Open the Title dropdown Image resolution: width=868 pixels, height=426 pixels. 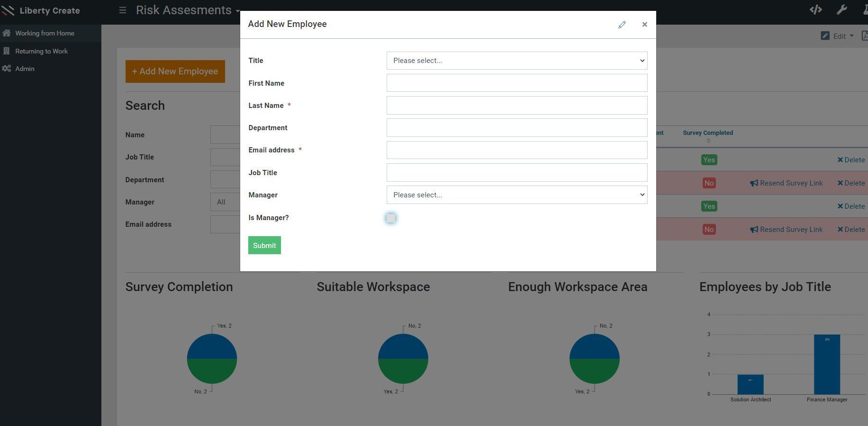[516, 61]
